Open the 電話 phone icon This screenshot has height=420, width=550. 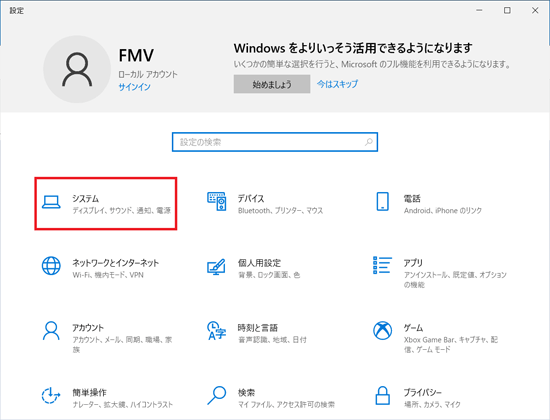[x=382, y=201]
